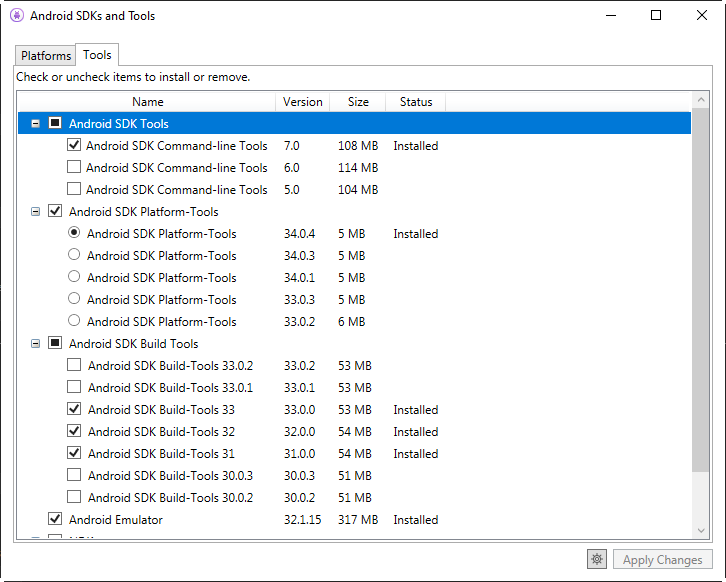
Task: Click version 32.1.15 cell
Action: pyautogui.click(x=302, y=520)
